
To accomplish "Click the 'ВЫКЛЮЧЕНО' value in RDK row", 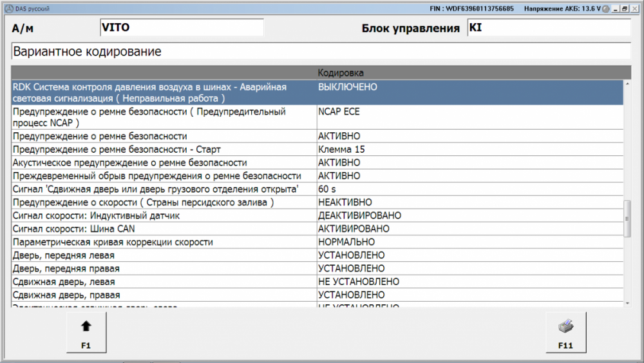I will tap(348, 87).
